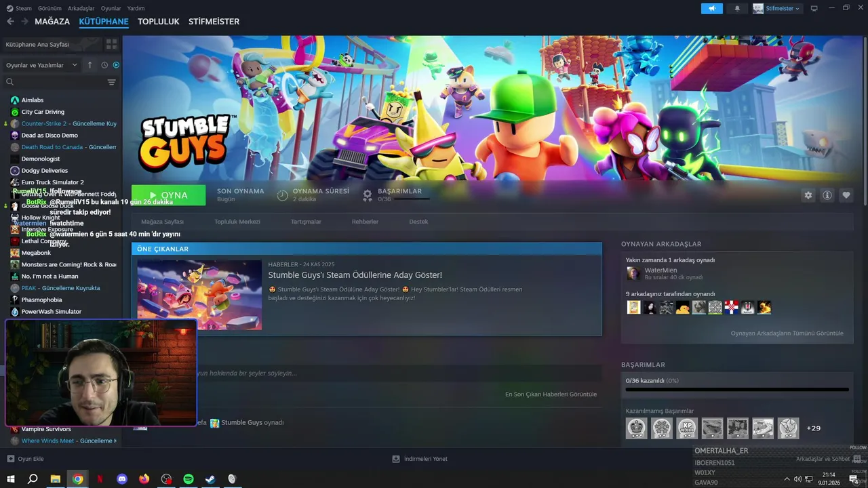
Task: Open Topluluk Merkezi link
Action: pos(237,222)
